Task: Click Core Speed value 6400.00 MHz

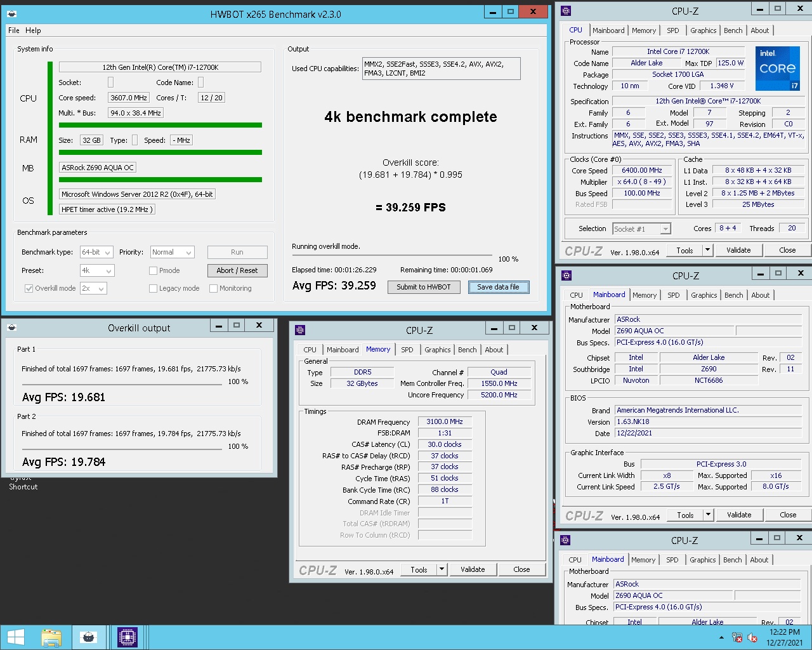Action: coord(642,170)
